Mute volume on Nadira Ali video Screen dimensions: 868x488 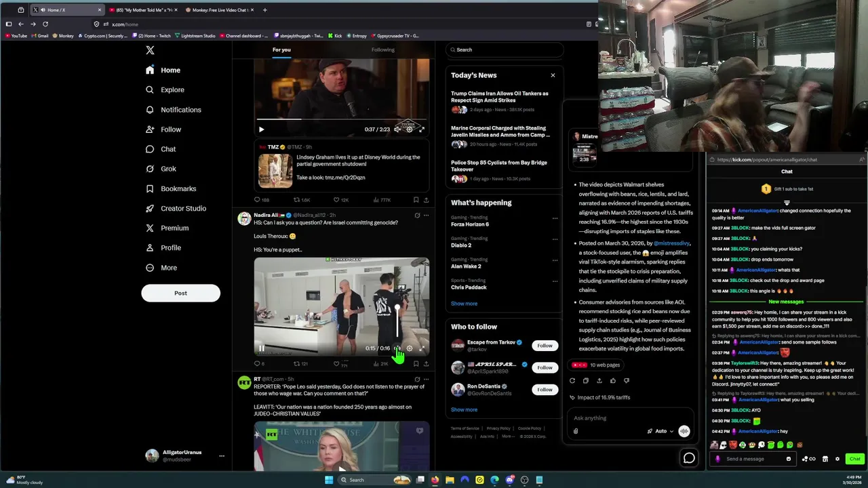coord(397,348)
